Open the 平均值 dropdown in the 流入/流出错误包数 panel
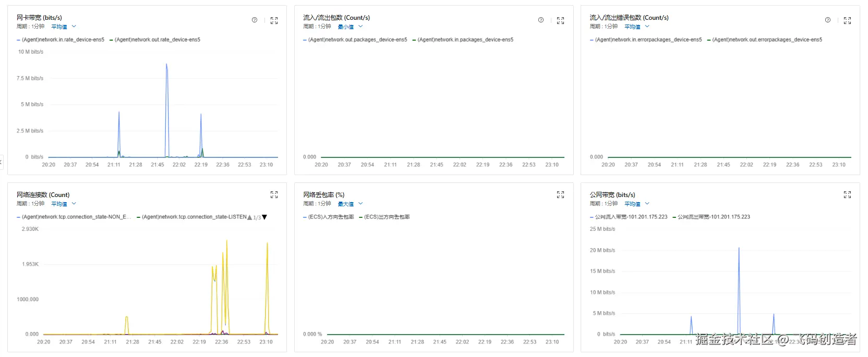The height and width of the screenshot is (357, 868). (x=637, y=27)
